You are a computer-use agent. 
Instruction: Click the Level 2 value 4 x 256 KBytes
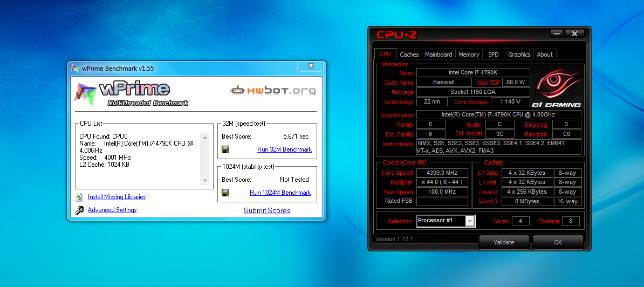(526, 192)
